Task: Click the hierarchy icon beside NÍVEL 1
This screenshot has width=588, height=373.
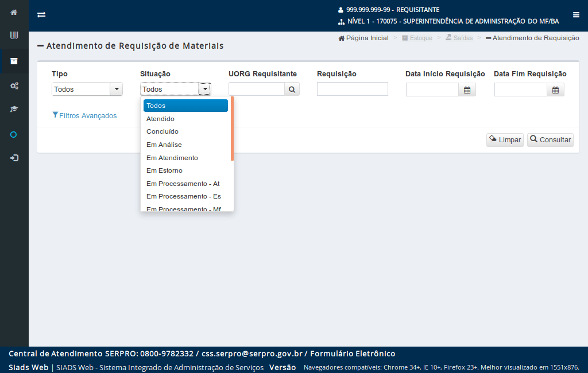Action: [341, 22]
